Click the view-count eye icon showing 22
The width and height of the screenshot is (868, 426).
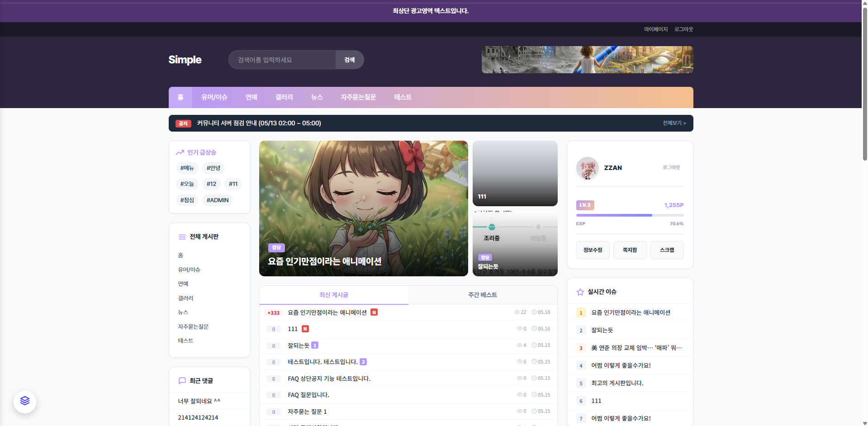(x=517, y=312)
